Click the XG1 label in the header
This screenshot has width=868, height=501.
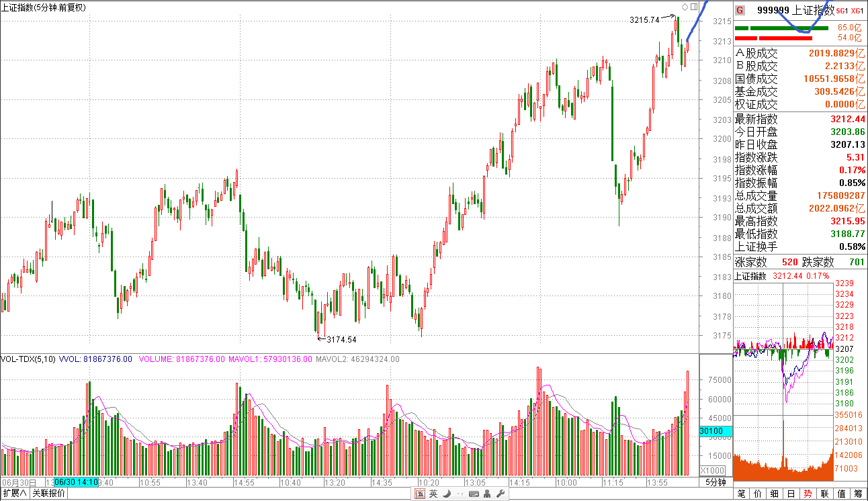pyautogui.click(x=857, y=11)
